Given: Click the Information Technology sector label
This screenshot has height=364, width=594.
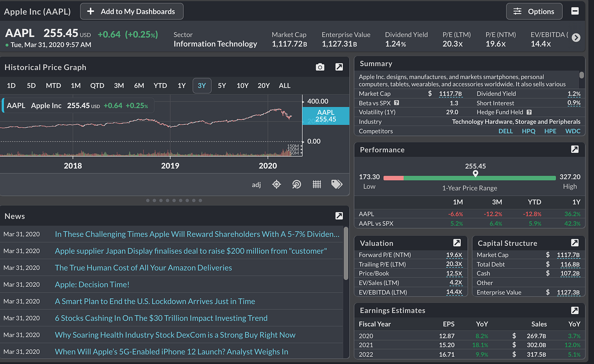Looking at the screenshot, I should click(216, 44).
